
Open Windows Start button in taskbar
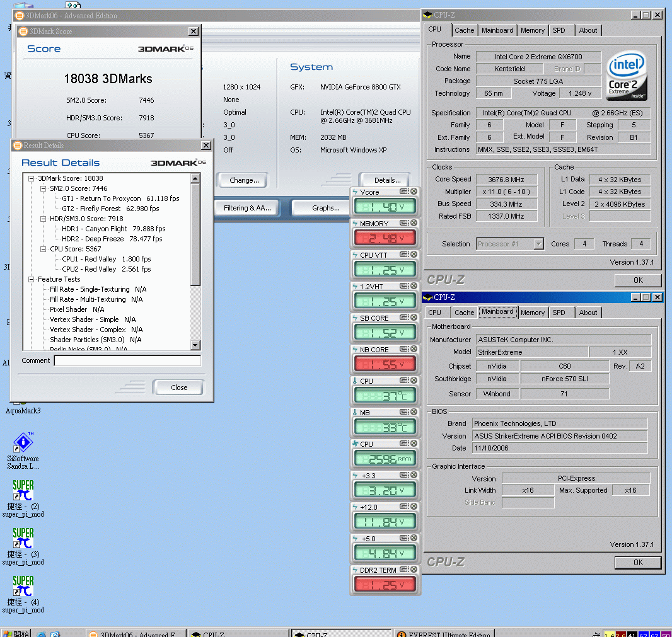(15, 634)
